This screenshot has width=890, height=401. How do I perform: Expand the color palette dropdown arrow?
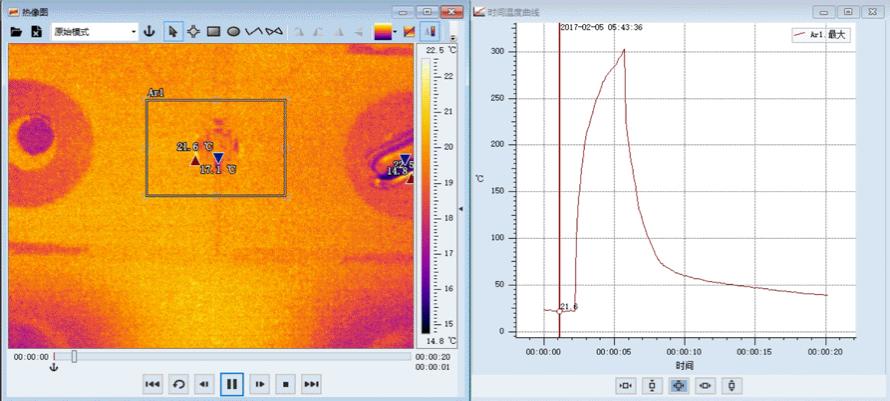(395, 32)
